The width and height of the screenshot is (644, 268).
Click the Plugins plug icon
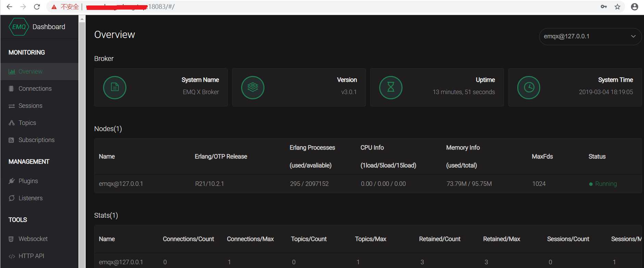click(x=12, y=181)
